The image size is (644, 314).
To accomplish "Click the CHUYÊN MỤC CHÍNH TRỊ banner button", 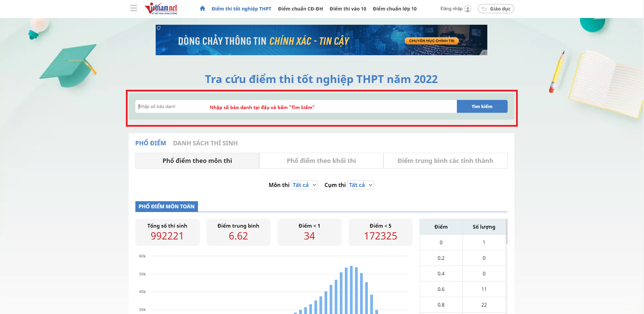I will click(431, 41).
